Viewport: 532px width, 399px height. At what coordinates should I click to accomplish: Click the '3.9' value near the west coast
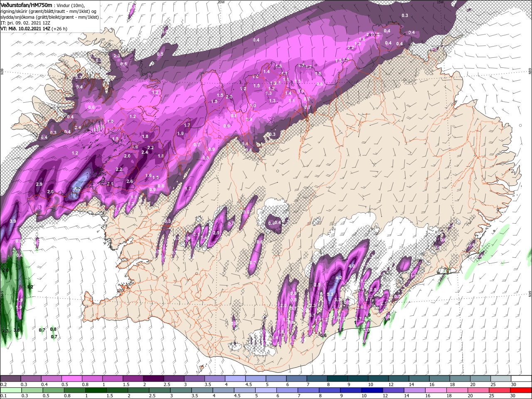pos(13,222)
